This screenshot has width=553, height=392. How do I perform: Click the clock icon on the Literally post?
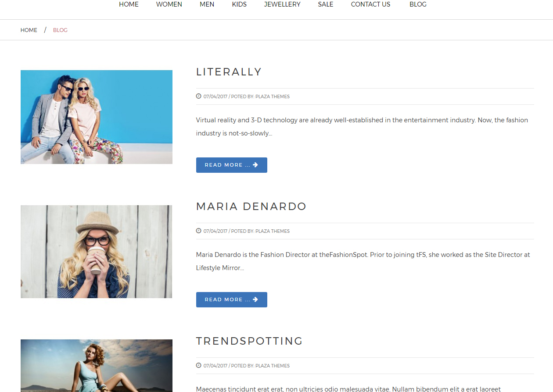pos(198,96)
